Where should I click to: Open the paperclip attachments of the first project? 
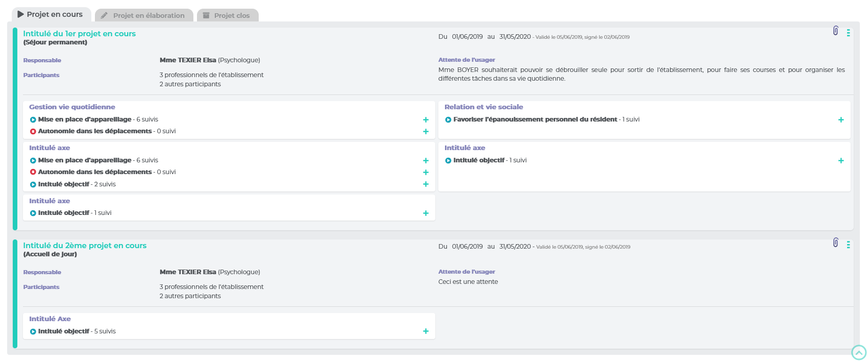(835, 31)
